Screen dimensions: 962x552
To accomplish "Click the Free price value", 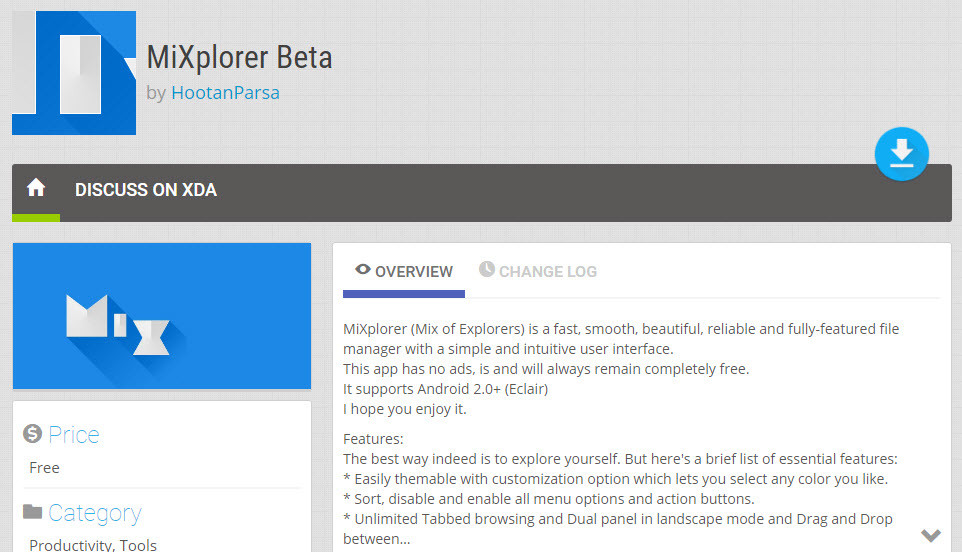I will pos(45,467).
